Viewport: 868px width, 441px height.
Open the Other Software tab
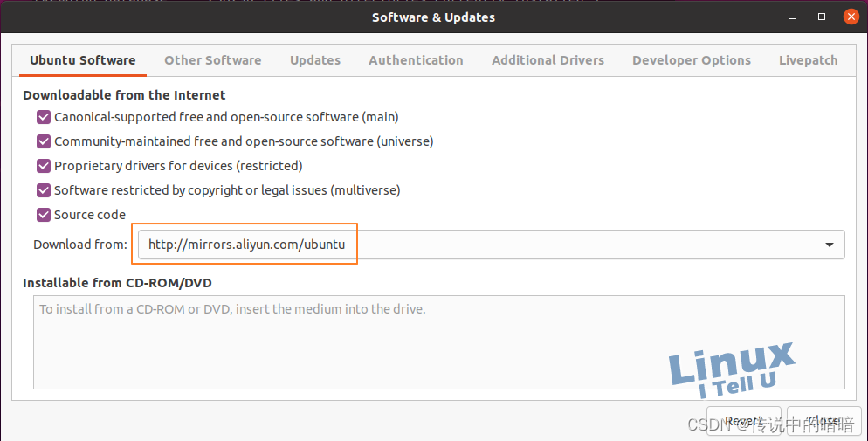[212, 60]
